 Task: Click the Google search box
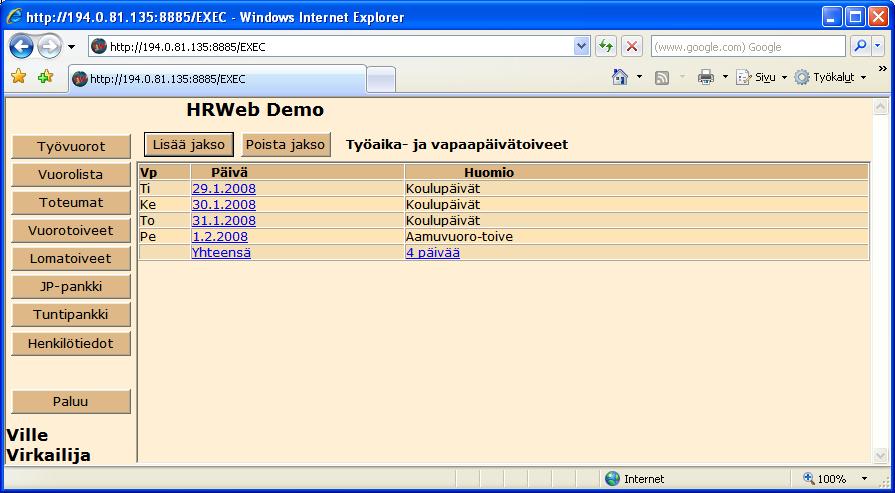pyautogui.click(x=748, y=47)
